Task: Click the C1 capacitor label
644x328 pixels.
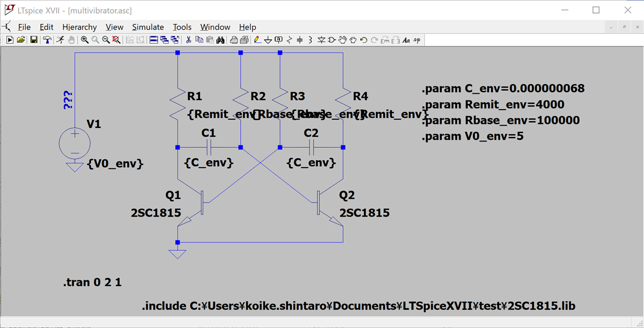Action: click(x=208, y=133)
